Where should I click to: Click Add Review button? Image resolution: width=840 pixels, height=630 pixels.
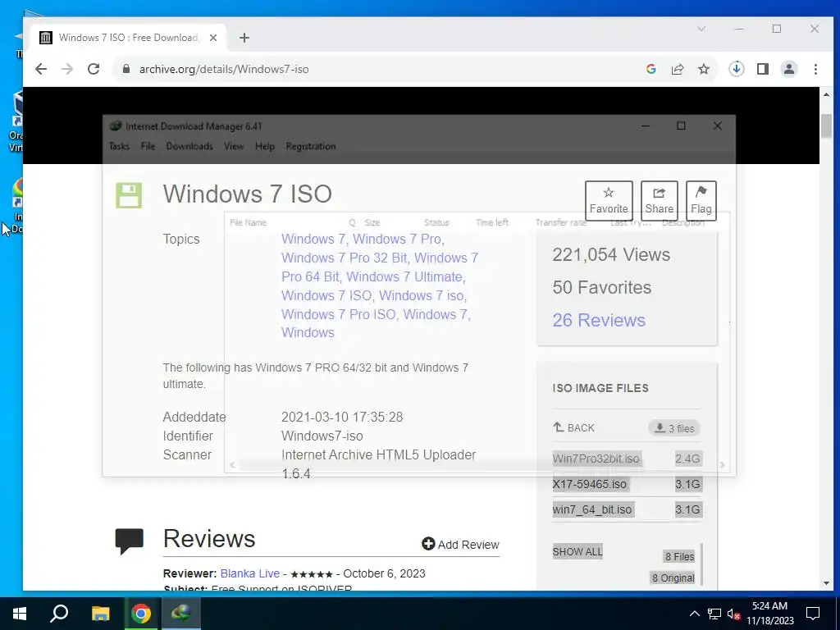click(x=461, y=545)
